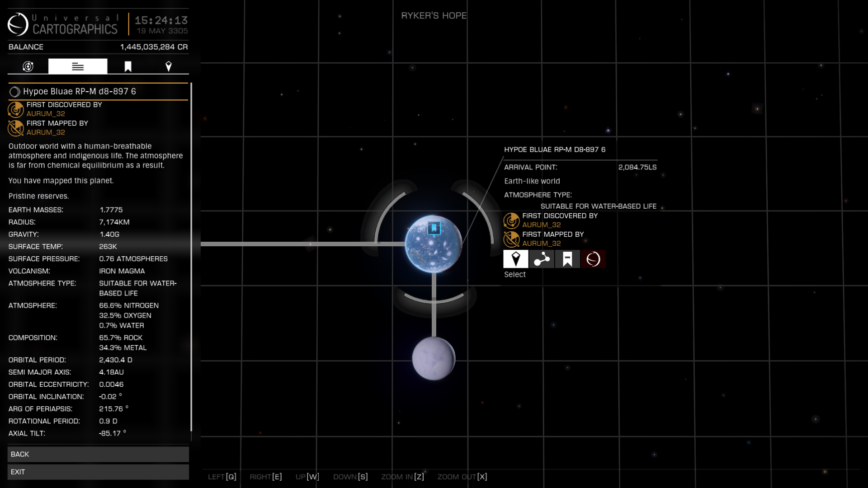
Task: Click the 0.7% WATER entry
Action: pos(122,325)
